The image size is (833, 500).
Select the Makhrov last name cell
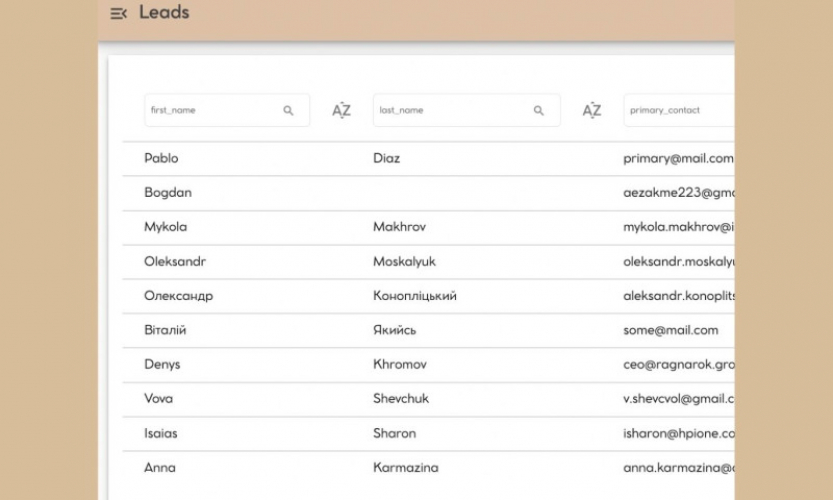coord(399,227)
